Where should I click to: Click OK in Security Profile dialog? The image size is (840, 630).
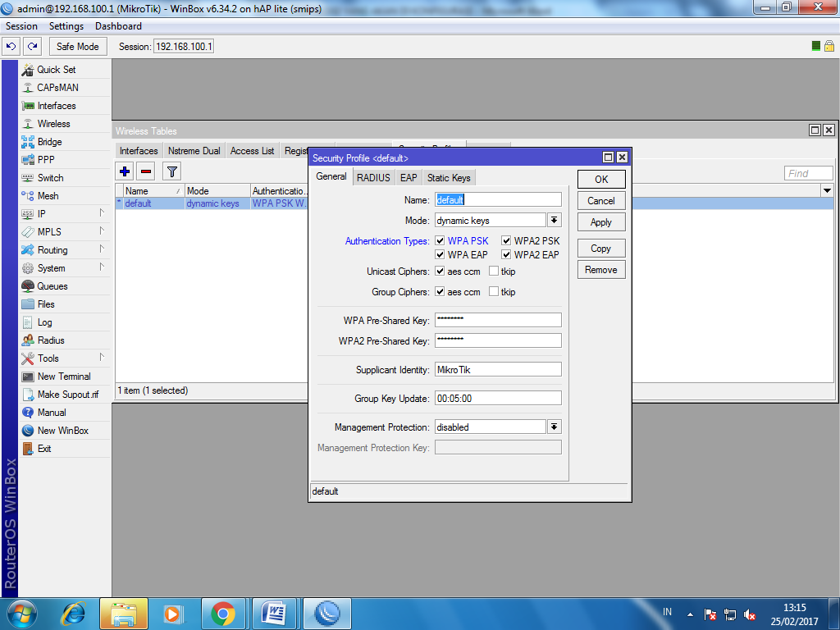pos(601,180)
